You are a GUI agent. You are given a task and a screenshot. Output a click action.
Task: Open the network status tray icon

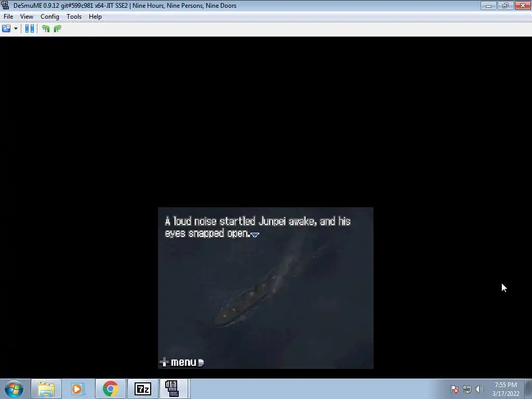click(467, 389)
